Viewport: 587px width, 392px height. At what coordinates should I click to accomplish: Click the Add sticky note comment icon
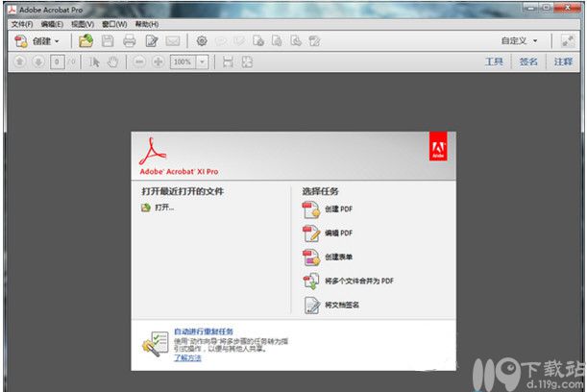[x=221, y=40]
